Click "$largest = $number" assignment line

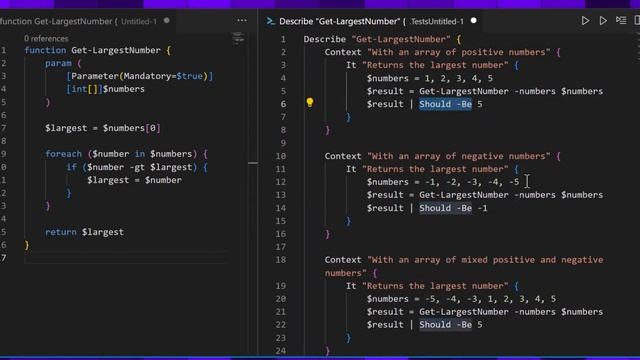click(x=134, y=180)
